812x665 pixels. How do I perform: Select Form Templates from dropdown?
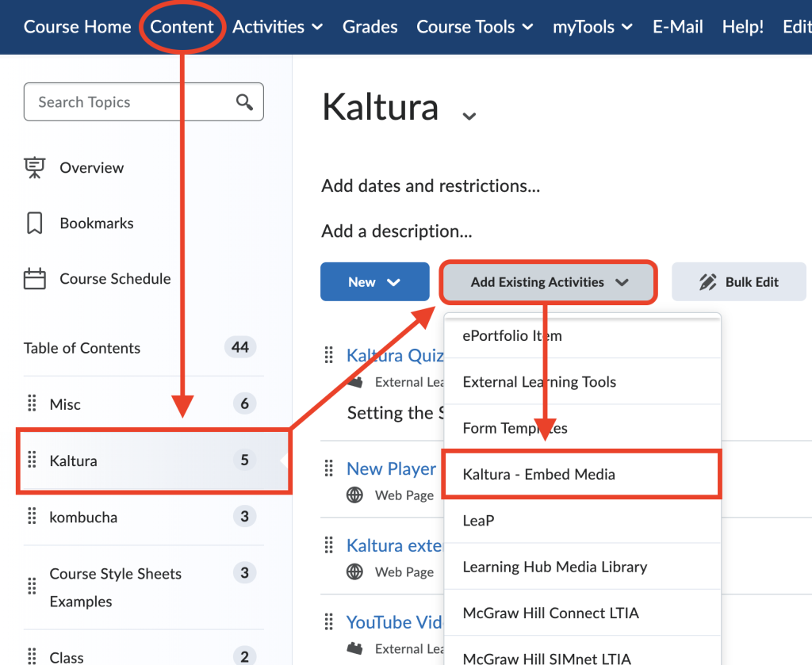point(583,427)
